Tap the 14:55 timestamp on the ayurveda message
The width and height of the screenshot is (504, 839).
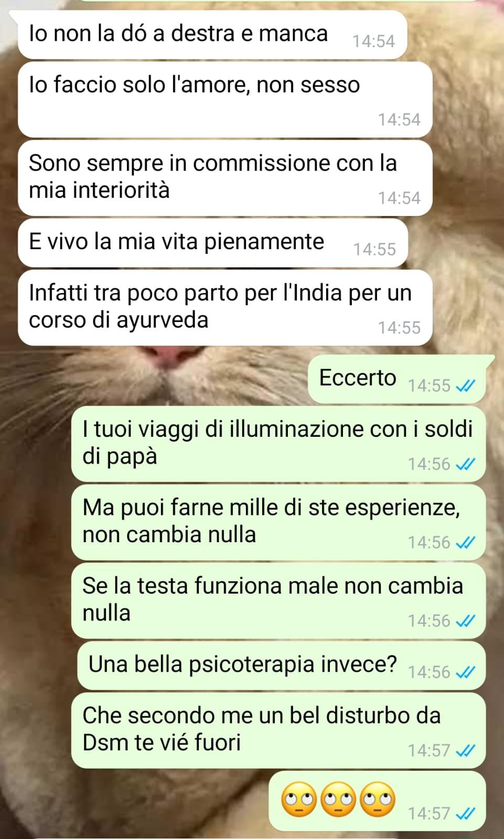pos(399,328)
